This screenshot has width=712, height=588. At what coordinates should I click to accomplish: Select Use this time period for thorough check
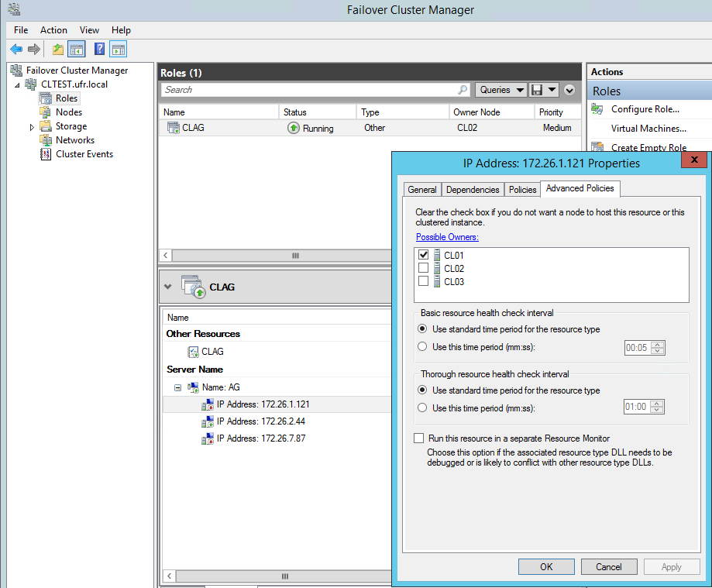pyautogui.click(x=421, y=406)
